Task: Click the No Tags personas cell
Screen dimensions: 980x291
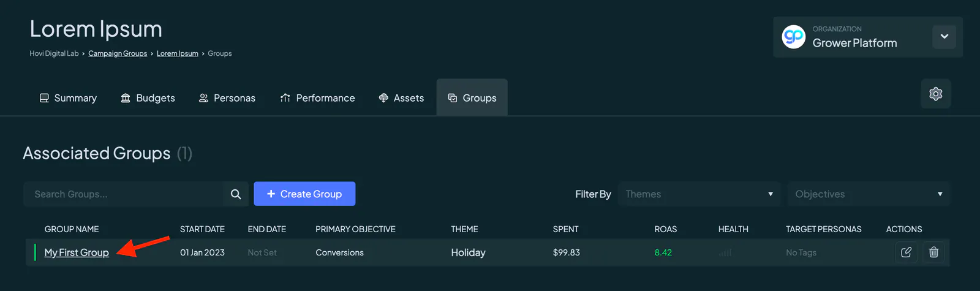Action: 801,252
